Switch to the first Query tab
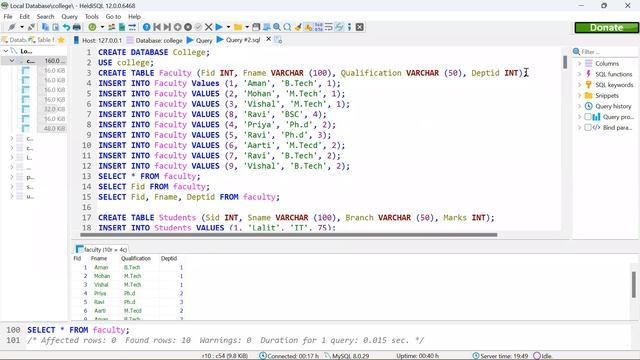 (x=200, y=40)
